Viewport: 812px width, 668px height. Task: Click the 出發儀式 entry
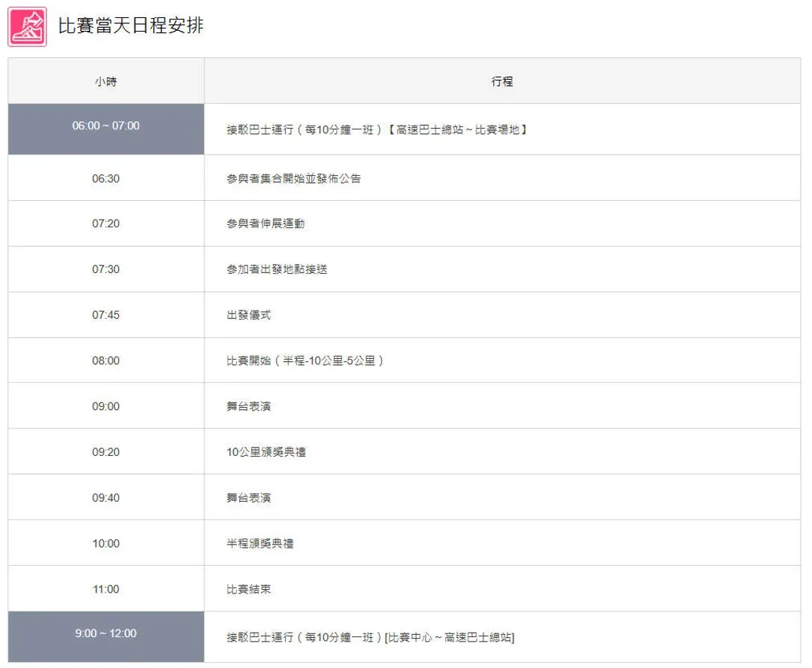248,315
